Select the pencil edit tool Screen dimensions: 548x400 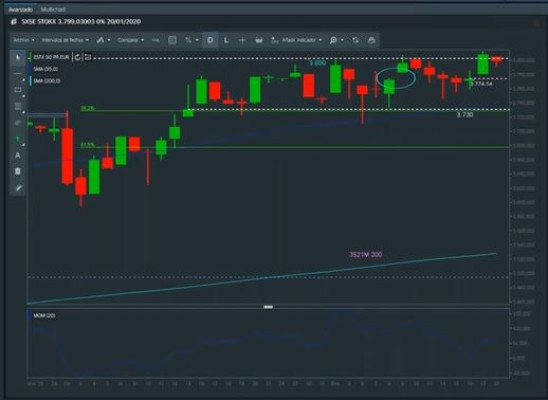19,188
